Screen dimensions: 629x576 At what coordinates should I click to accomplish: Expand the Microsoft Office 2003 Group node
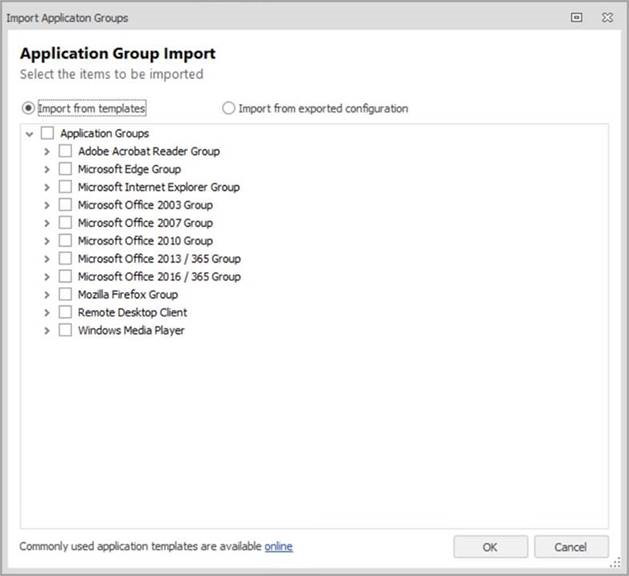(46, 205)
